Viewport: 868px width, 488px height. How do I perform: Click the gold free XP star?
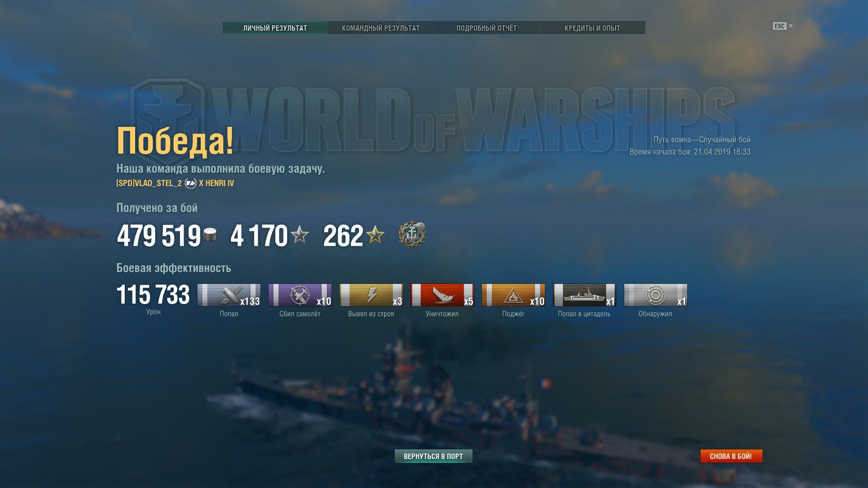375,235
